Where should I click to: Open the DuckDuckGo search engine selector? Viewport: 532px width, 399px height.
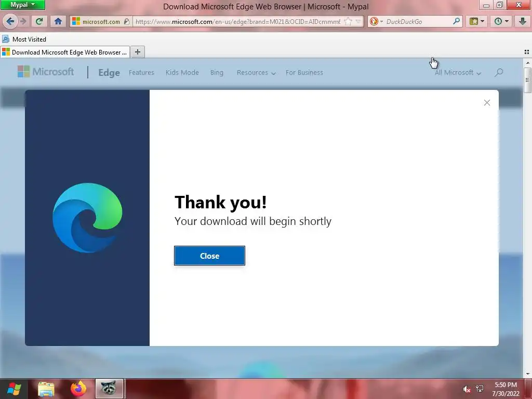376,22
